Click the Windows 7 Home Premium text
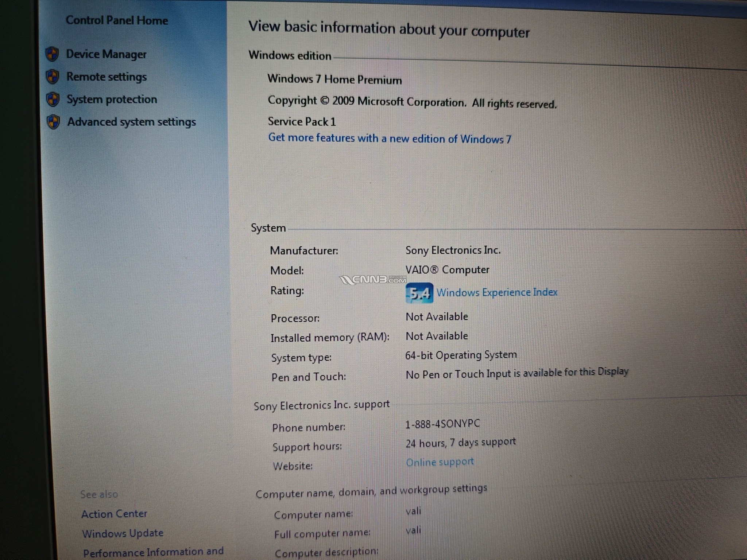 [334, 79]
